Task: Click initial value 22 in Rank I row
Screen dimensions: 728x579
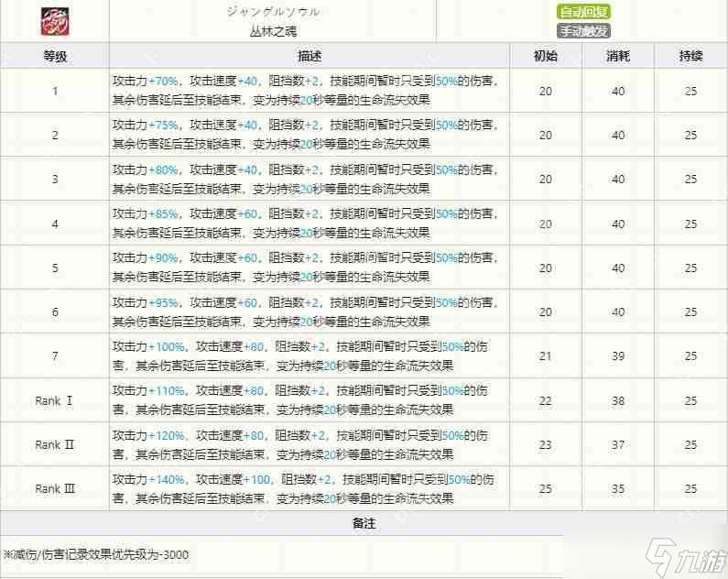Action: (546, 400)
